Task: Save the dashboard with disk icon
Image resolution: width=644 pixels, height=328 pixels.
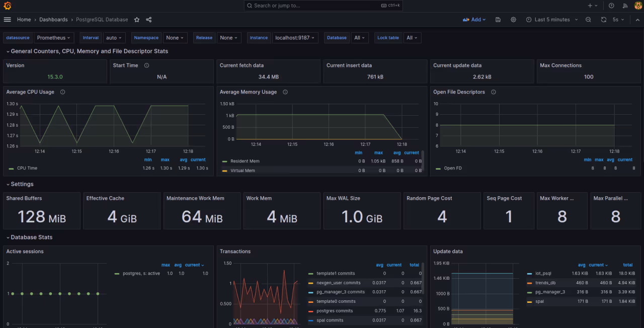Action: coord(498,20)
